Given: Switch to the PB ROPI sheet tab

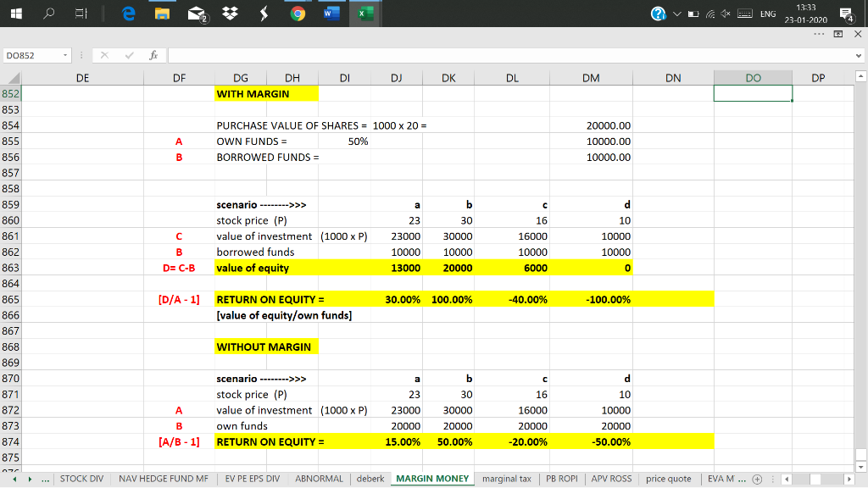Looking at the screenshot, I should (561, 479).
